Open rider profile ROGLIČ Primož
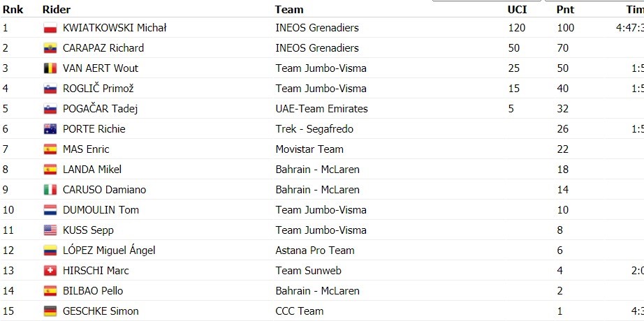Viewport: 644px width, 321px height. 98,89
